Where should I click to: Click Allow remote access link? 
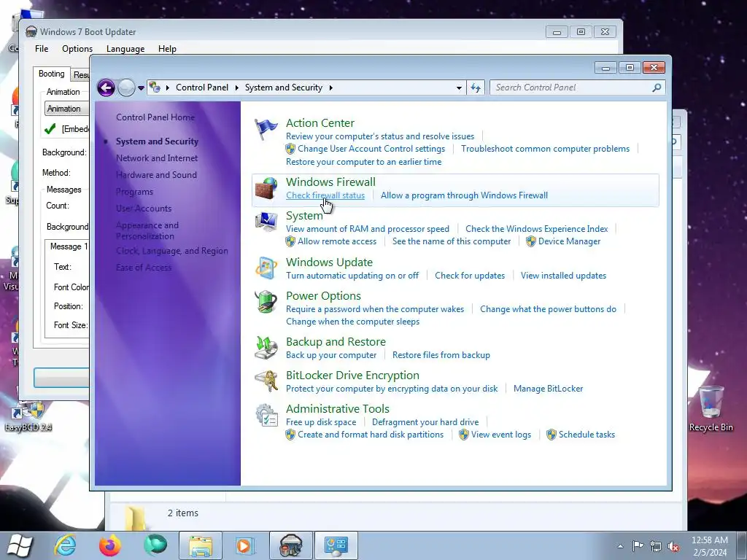tap(337, 241)
